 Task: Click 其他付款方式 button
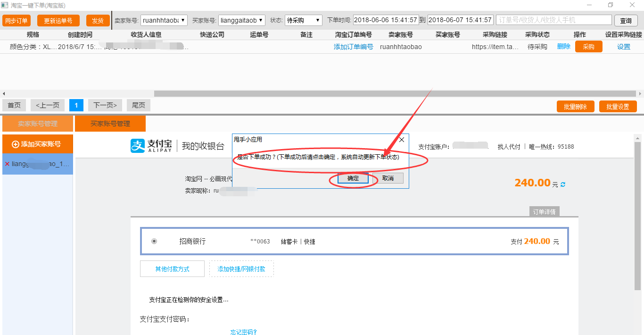point(172,269)
